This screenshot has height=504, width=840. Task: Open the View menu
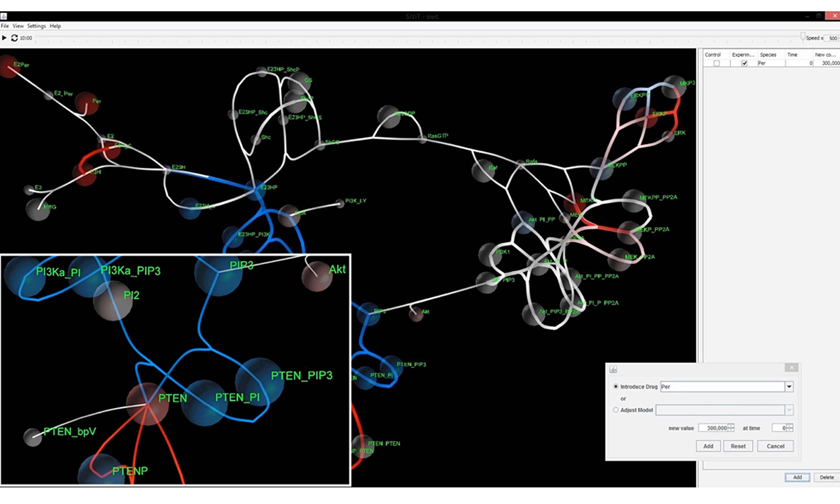click(x=18, y=26)
